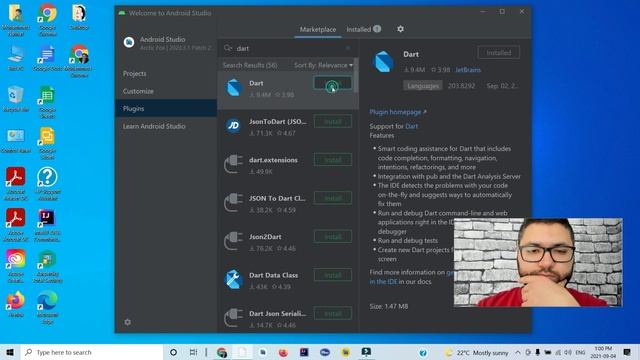This screenshot has width=640, height=360.
Task: Open Google Docs desktop shortcut
Action: (47, 58)
